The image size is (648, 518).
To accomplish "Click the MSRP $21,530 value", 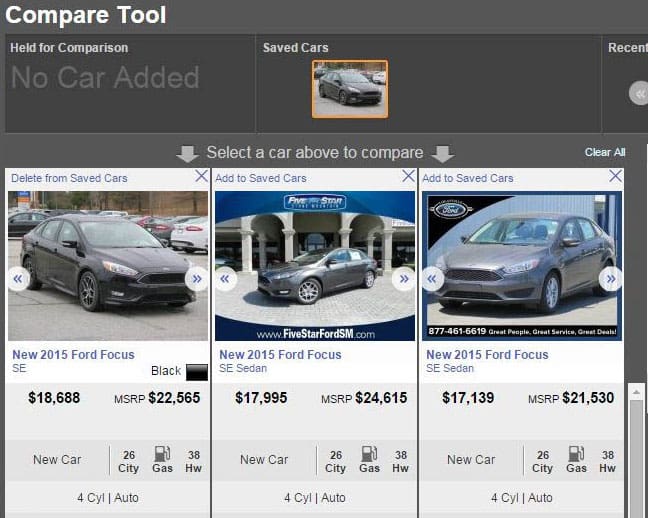I will (588, 398).
